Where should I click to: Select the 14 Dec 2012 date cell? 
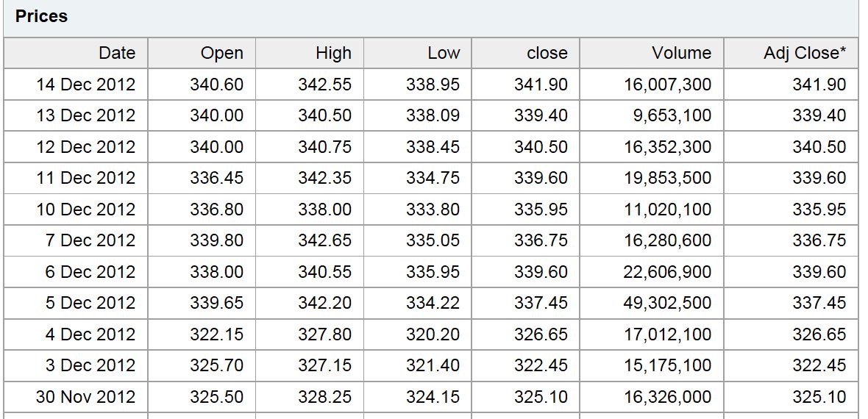(76, 84)
